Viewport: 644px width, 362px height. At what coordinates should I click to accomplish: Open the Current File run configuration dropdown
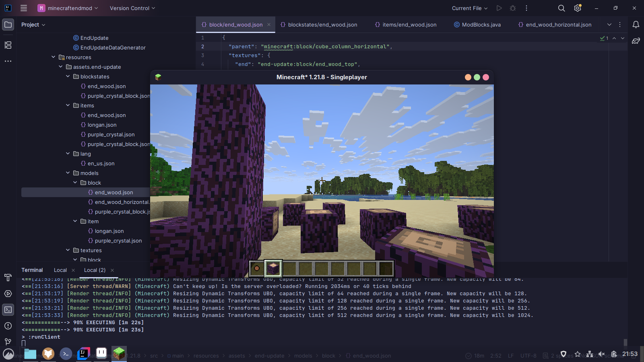point(469,8)
